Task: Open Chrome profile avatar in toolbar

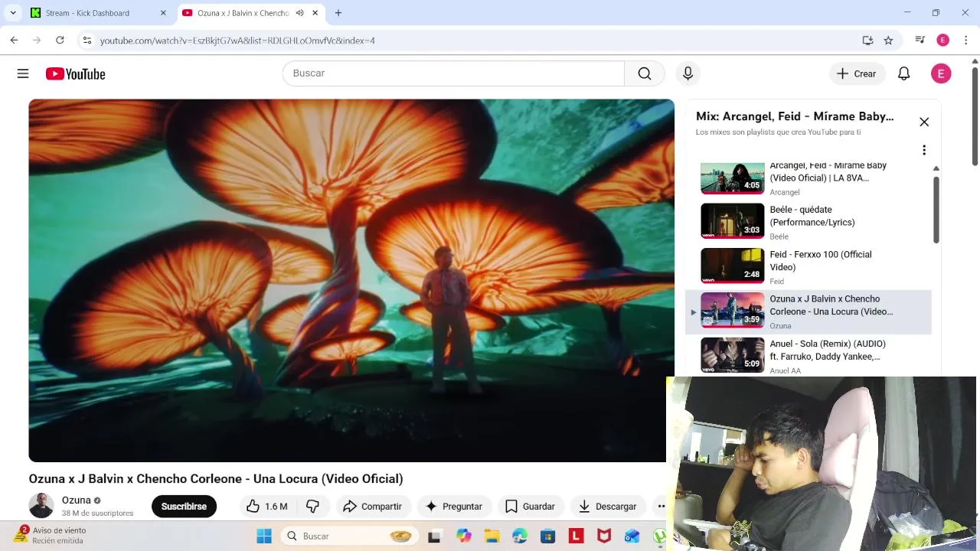Action: [942, 41]
